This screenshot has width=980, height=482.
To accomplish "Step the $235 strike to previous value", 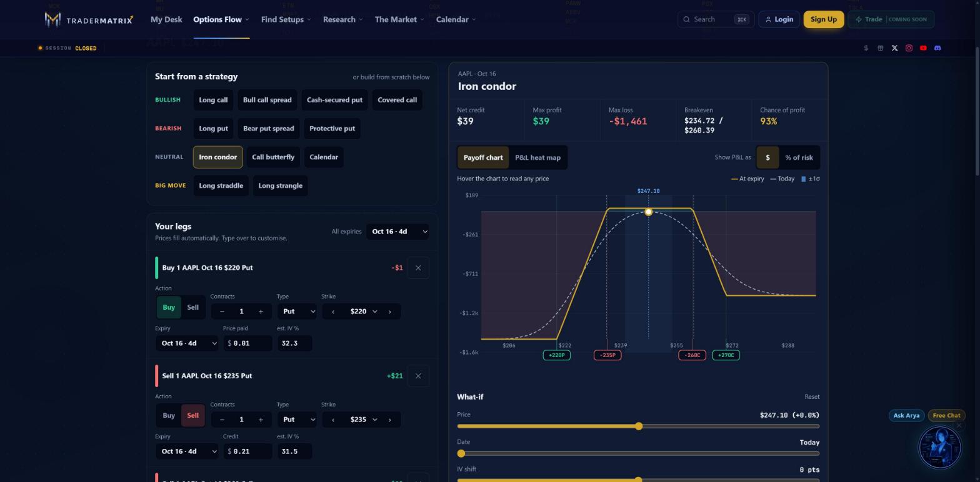I will click(x=333, y=420).
